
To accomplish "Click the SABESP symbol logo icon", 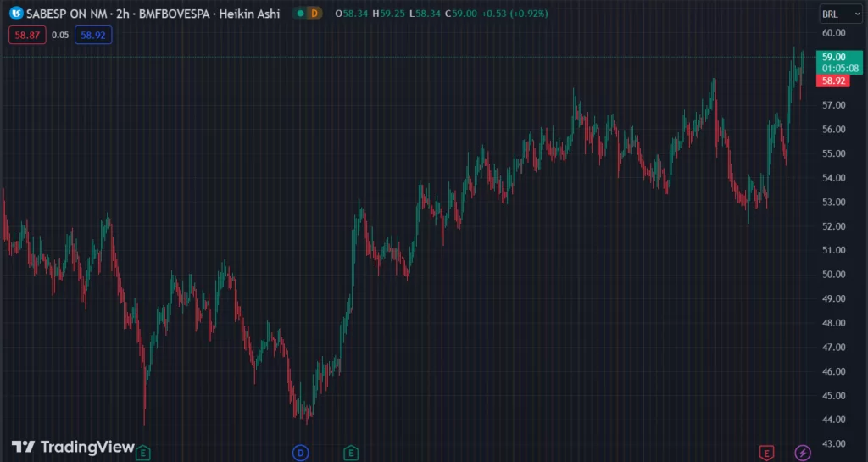I will tap(16, 14).
